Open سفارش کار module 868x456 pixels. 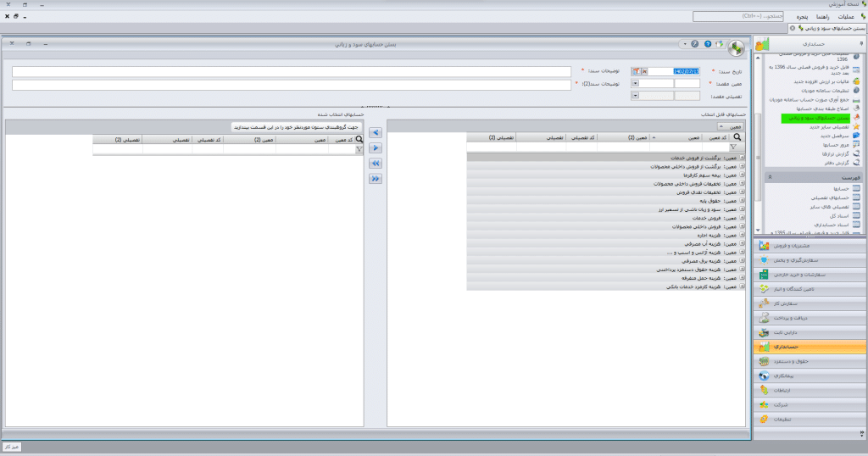coord(810,303)
